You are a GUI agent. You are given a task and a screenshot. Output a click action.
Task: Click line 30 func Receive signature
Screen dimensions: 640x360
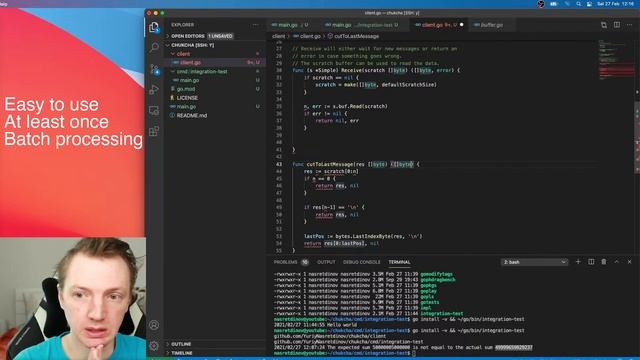[x=376, y=70]
